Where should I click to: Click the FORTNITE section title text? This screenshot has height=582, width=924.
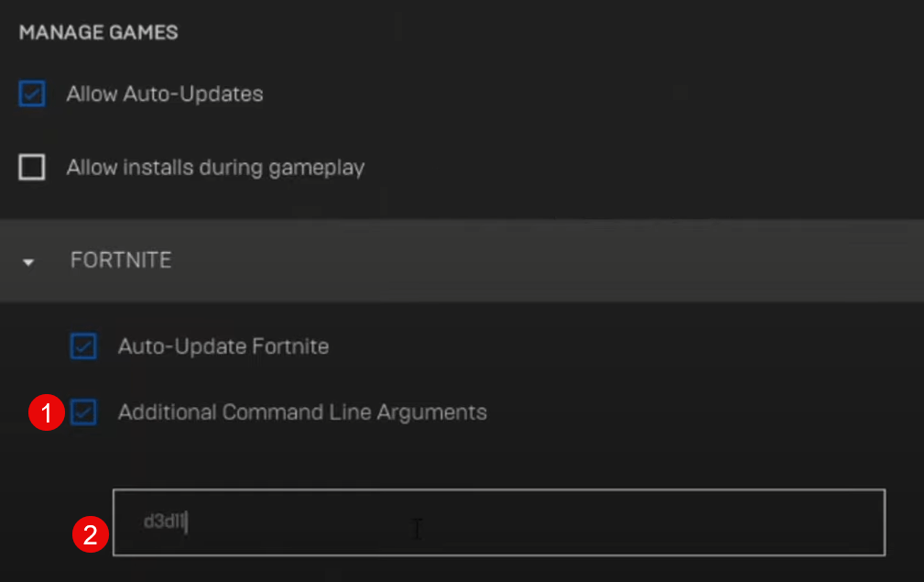click(x=121, y=260)
